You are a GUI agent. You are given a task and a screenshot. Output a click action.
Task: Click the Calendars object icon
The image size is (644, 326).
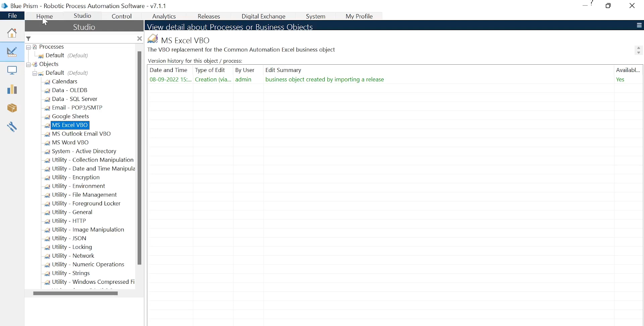click(47, 82)
